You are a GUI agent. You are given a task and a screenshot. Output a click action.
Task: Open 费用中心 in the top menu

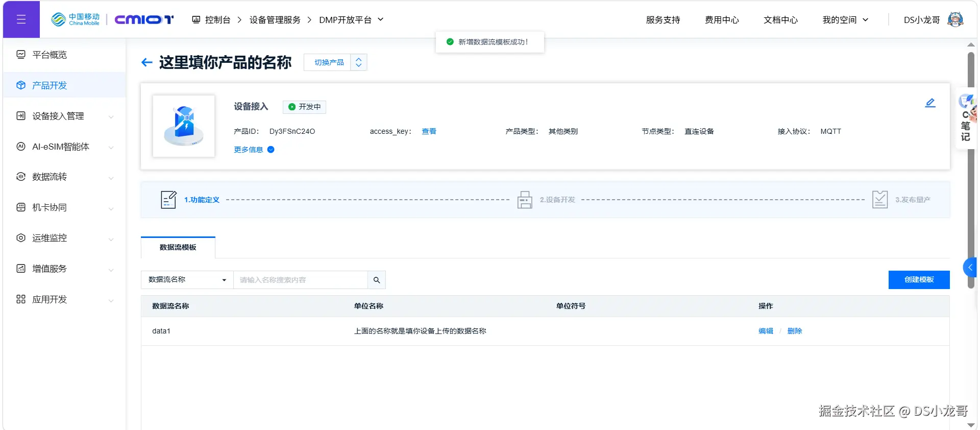point(722,19)
